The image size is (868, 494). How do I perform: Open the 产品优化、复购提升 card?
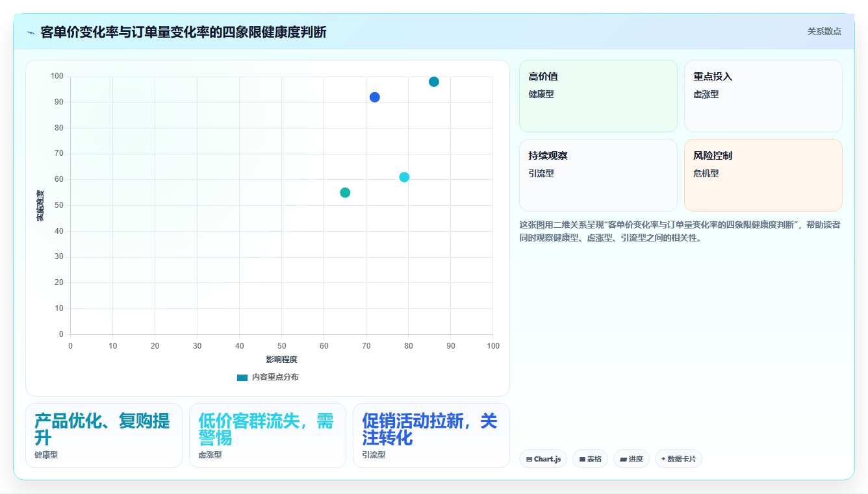coord(104,436)
